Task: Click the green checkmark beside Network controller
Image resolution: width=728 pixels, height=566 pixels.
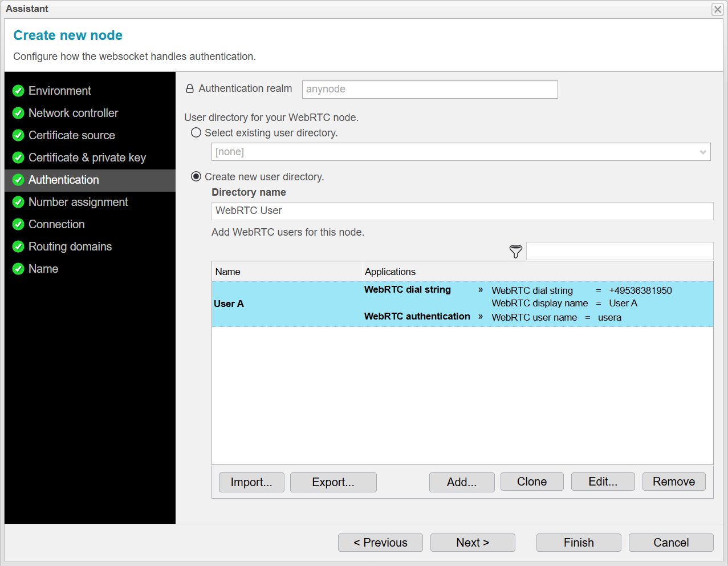Action: pos(18,112)
